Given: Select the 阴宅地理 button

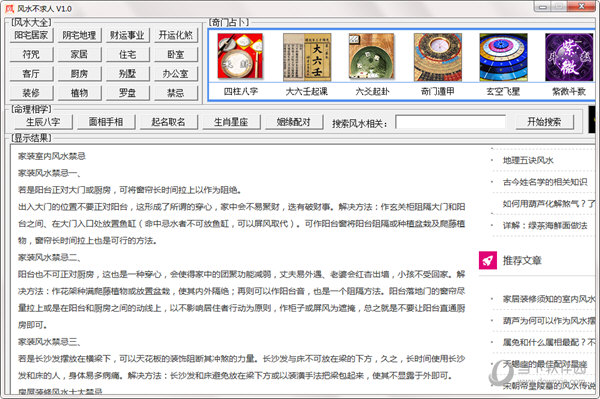Looking at the screenshot, I should coord(79,35).
